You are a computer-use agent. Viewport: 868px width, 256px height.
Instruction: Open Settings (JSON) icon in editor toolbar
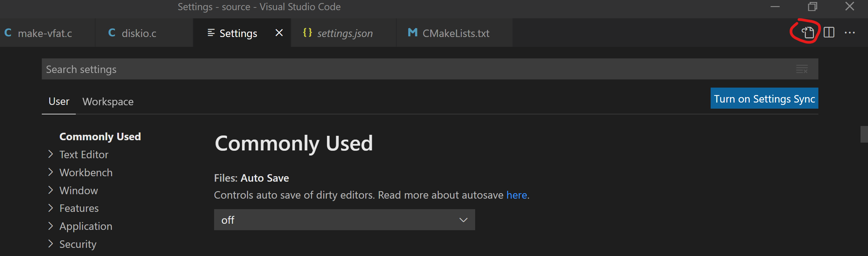[808, 33]
